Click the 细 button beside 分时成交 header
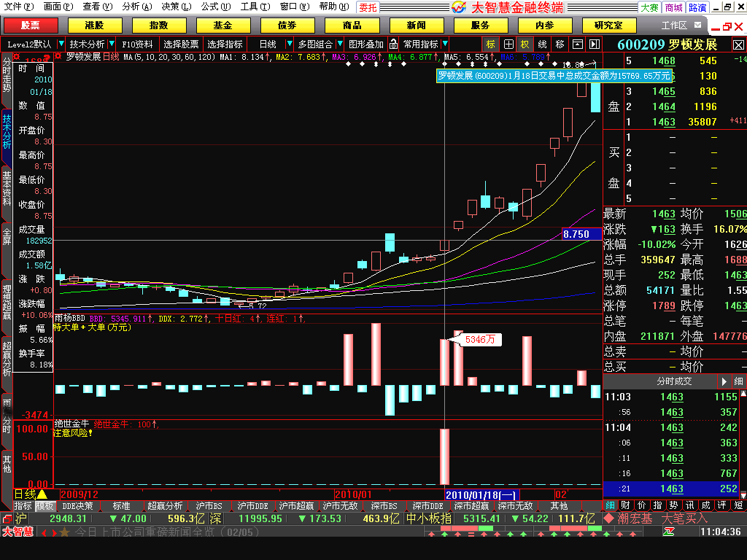 738,381
